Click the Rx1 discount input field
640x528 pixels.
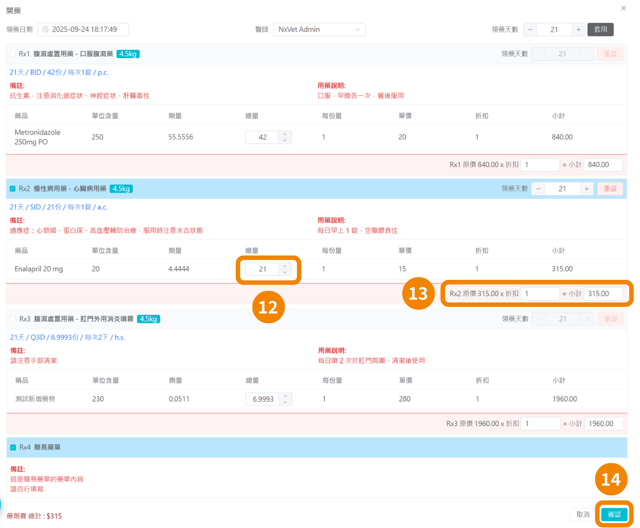pyautogui.click(x=540, y=164)
